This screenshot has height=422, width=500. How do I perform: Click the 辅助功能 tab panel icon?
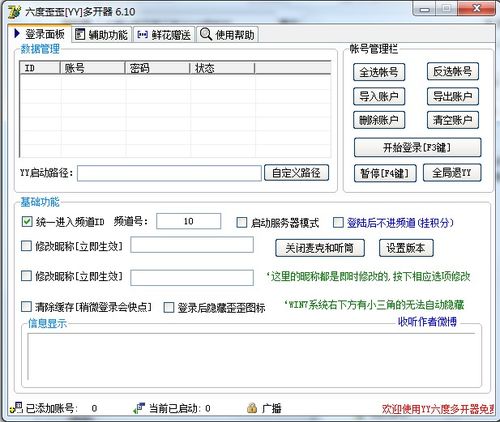(80, 34)
